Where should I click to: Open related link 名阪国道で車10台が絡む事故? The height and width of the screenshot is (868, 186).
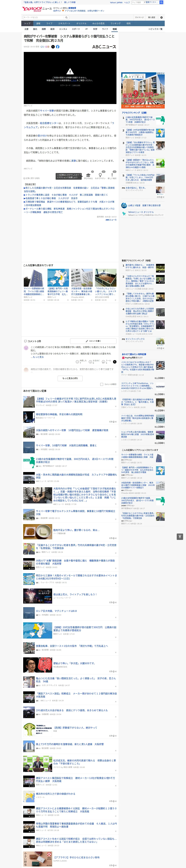point(51,198)
